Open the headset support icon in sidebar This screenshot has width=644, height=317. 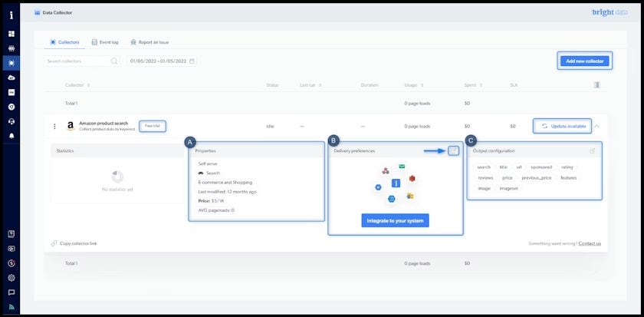click(x=11, y=122)
